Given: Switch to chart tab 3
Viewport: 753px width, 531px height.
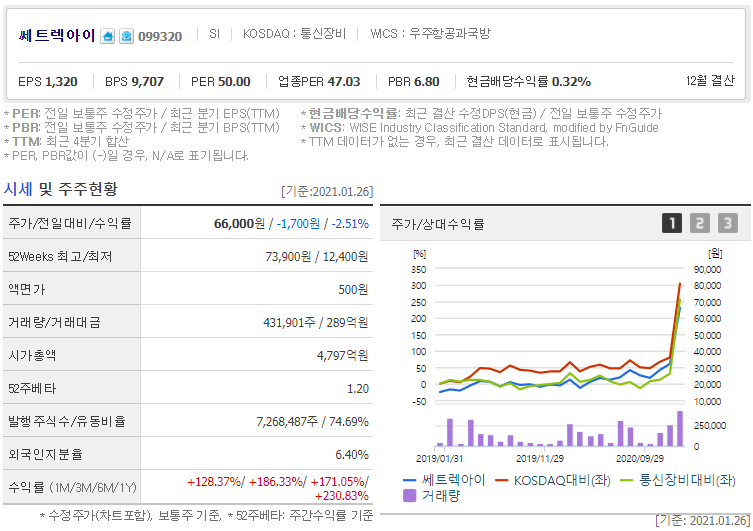Looking at the screenshot, I should click(728, 223).
